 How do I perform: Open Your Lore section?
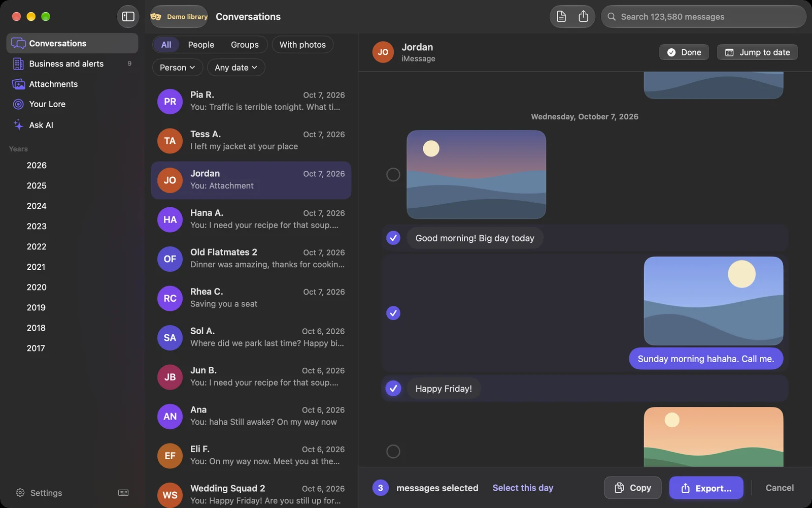click(x=72, y=104)
